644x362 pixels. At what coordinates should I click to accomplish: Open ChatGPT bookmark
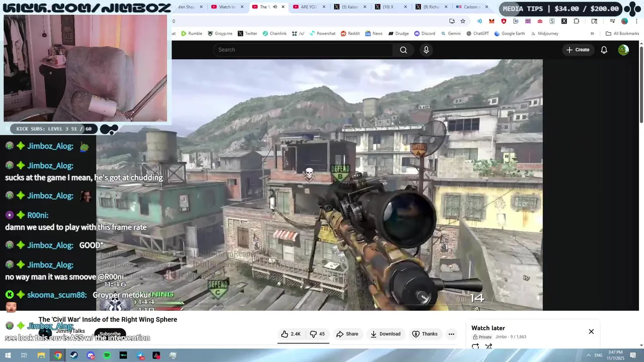(477, 34)
